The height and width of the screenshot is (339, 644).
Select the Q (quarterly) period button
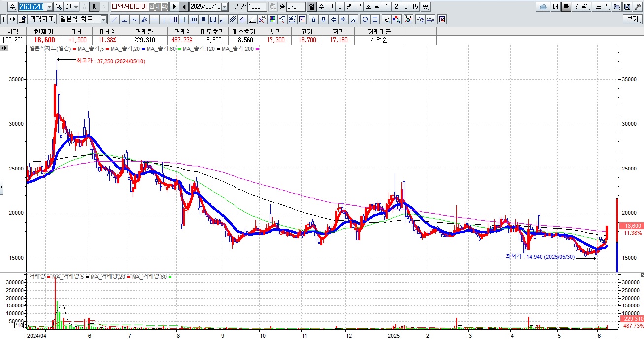coord(340,7)
